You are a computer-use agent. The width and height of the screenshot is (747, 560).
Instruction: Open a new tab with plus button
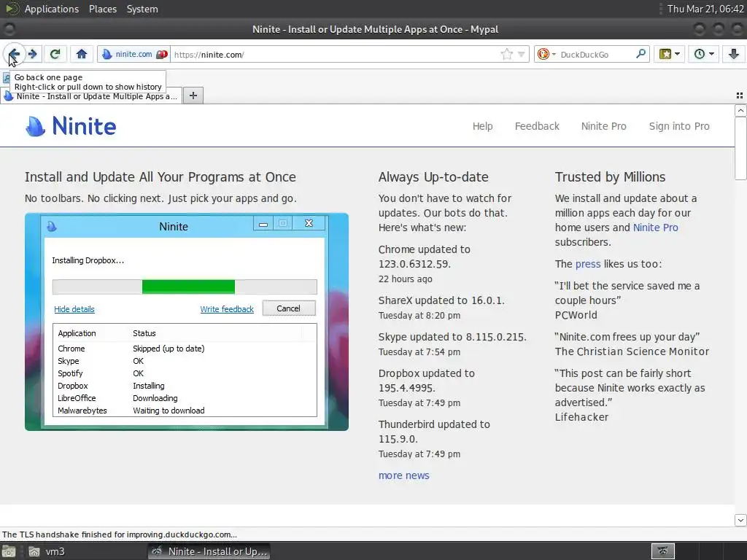(193, 96)
